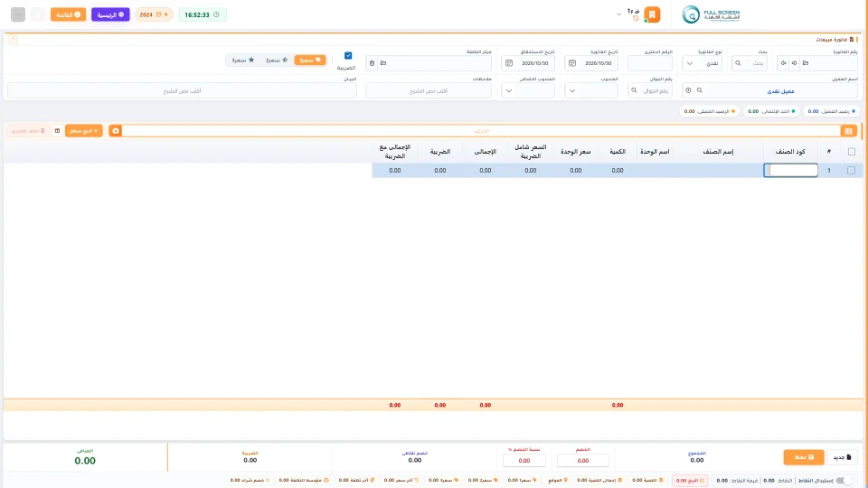
Task: Click the رصيد العميل customer balance badge
Action: (x=832, y=111)
